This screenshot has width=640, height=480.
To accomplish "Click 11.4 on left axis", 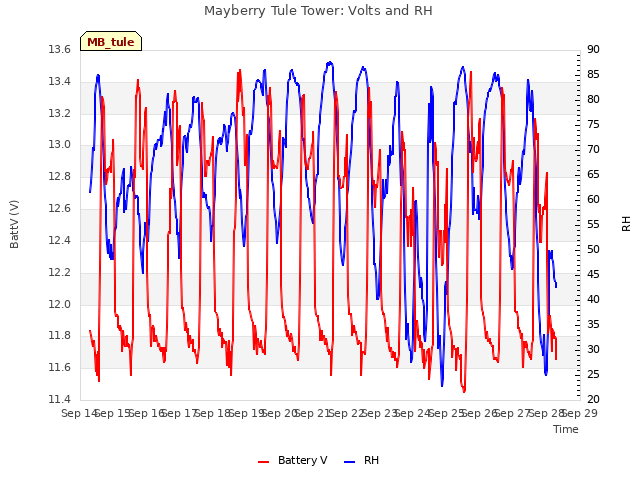I will pyautogui.click(x=60, y=399).
